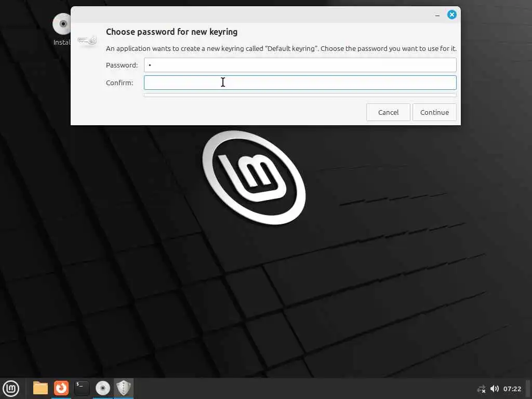
Task: Open the network connection tray icon
Action: (481, 389)
